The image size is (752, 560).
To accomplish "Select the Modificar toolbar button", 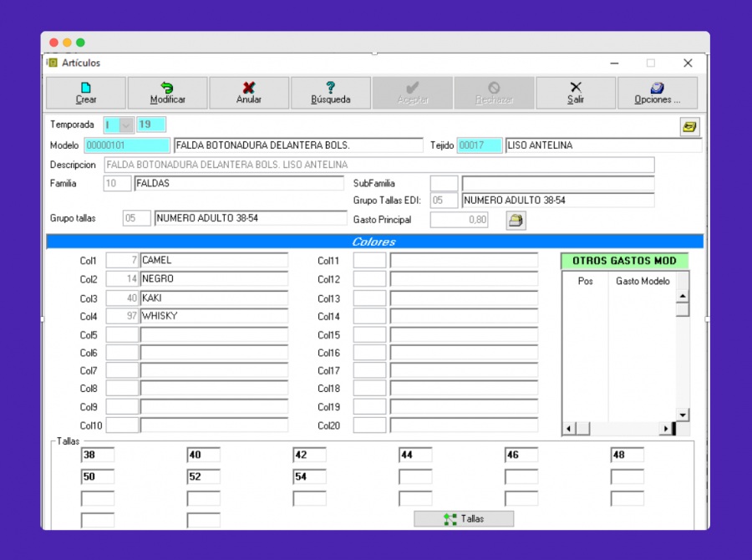I will click(x=167, y=93).
